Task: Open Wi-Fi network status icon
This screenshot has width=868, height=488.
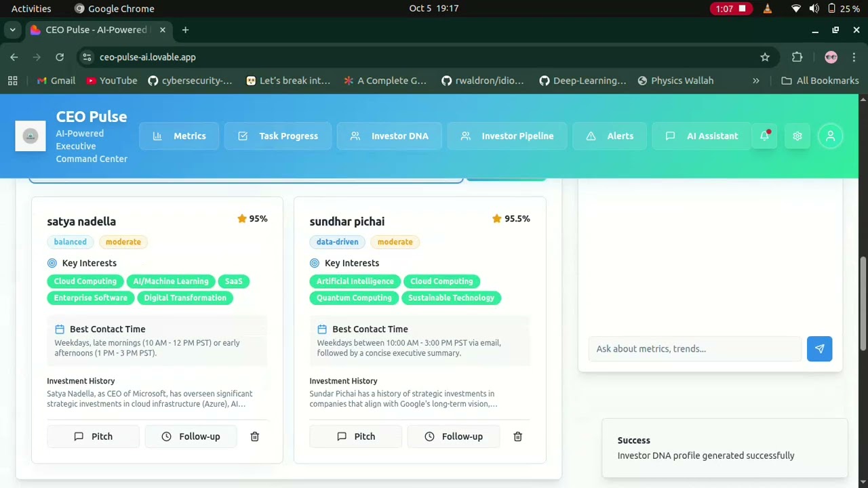Action: pos(796,9)
